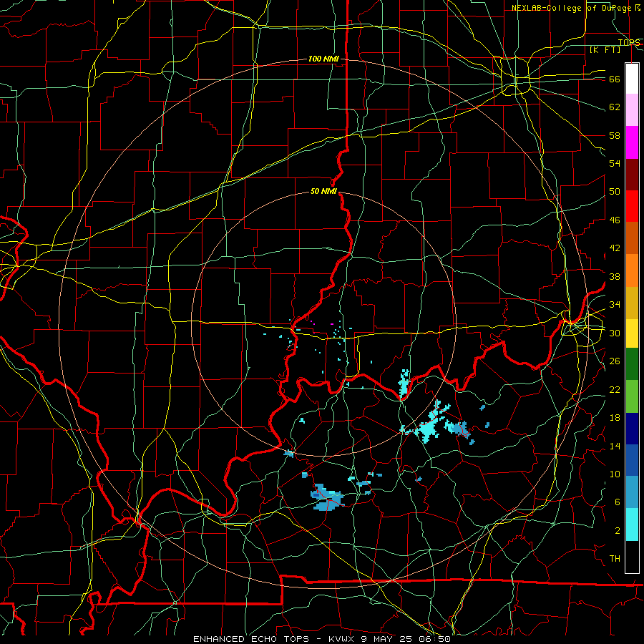Select the magenta legend color block
This screenshot has height=644, width=644.
tap(632, 142)
